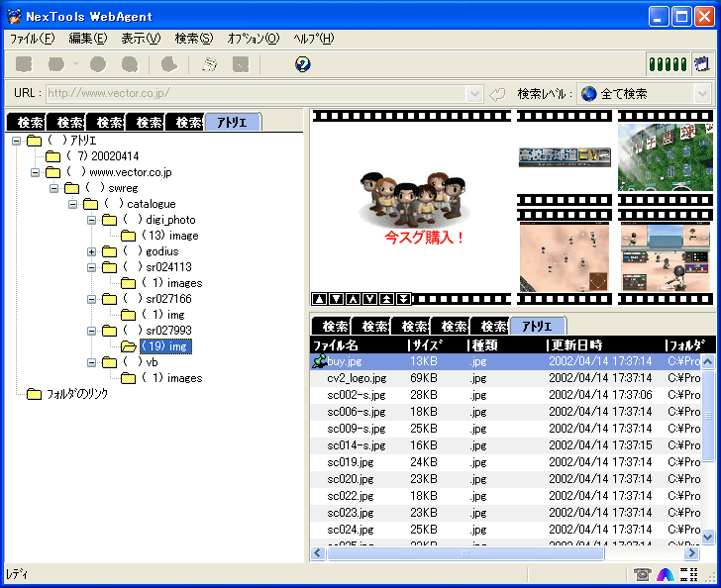Click the folder icon next to digi_photo
This screenshot has width=721, height=588.
pyautogui.click(x=109, y=220)
